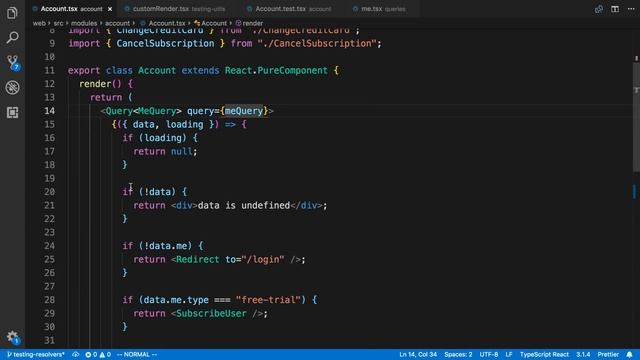This screenshot has width=640, height=360.
Task: Switch to the Account.test.tsx tab
Action: click(x=293, y=9)
